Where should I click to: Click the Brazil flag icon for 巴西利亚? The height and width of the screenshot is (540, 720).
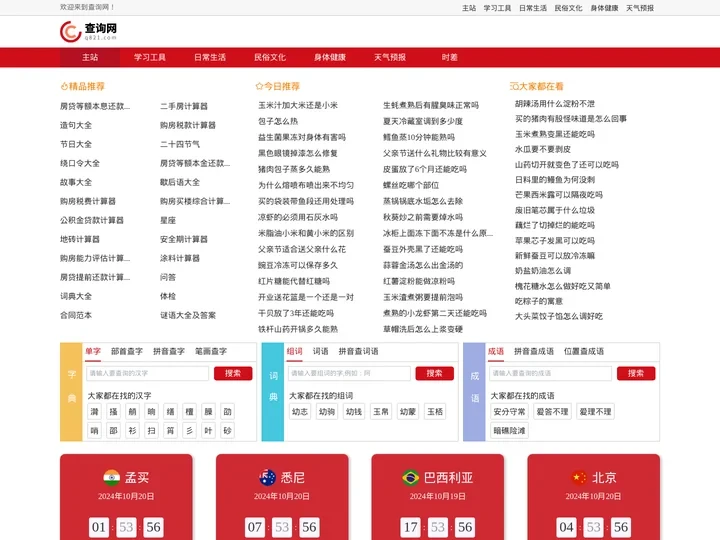point(410,478)
